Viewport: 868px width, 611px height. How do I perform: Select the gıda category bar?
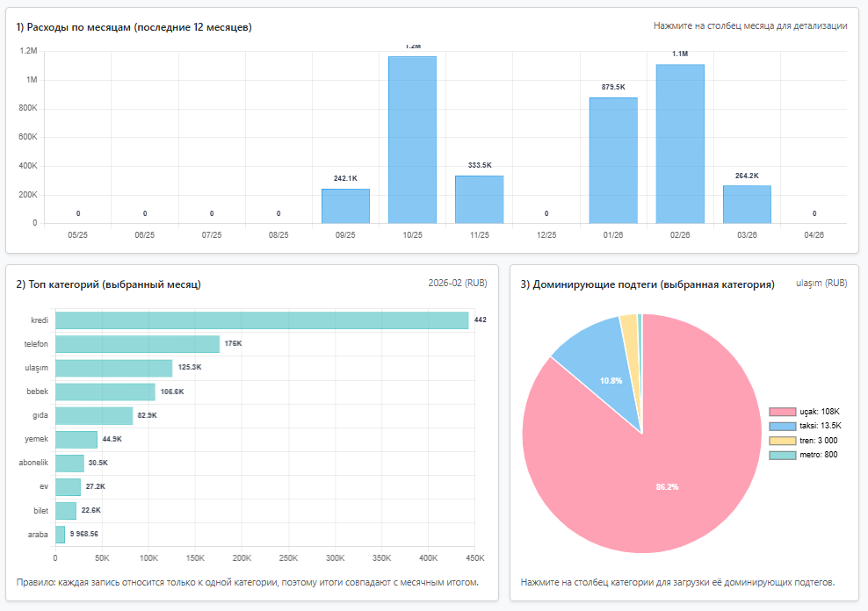click(94, 415)
